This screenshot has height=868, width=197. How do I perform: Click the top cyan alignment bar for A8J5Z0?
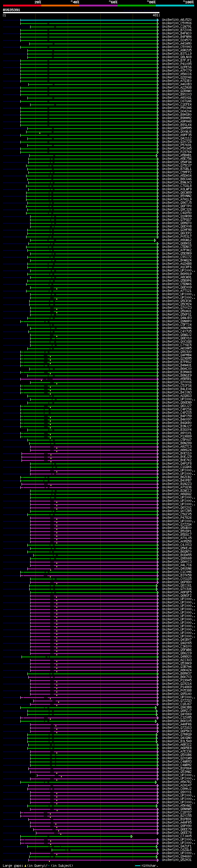click(89, 20)
